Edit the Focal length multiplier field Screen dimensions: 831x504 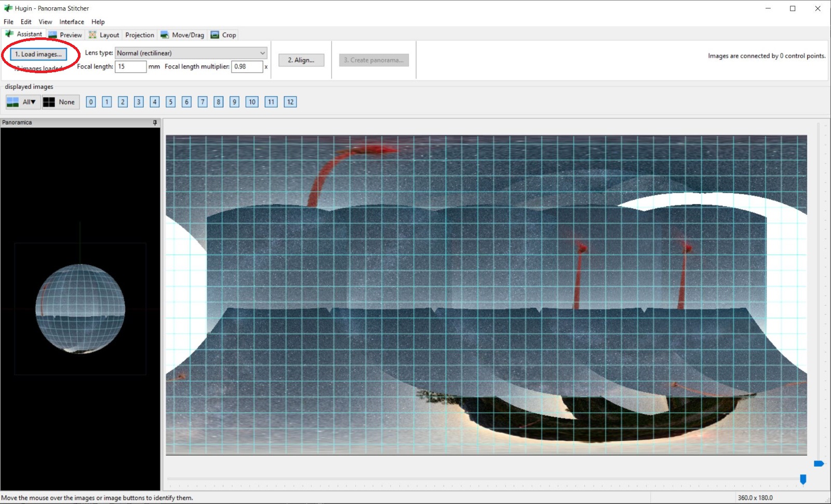click(x=247, y=66)
